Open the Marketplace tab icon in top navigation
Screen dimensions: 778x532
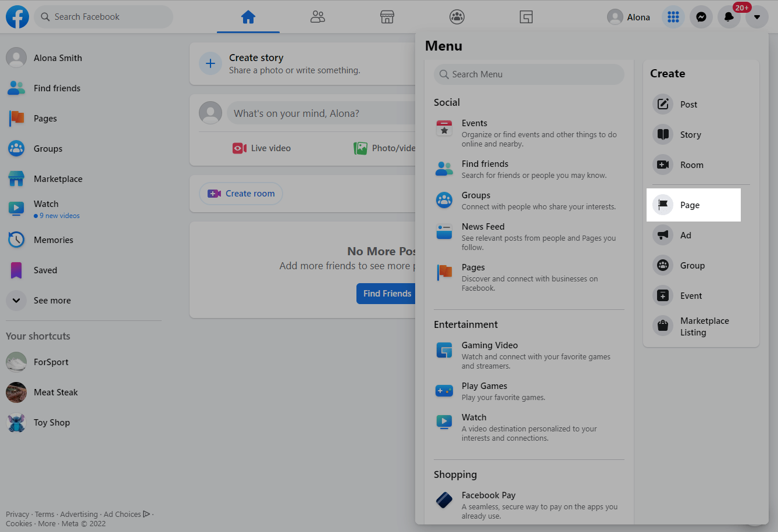387,17
